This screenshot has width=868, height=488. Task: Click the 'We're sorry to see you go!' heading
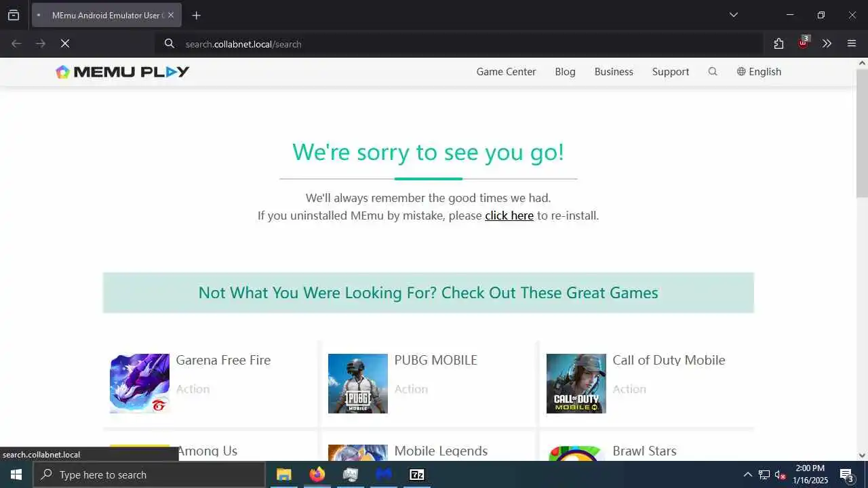[x=428, y=152]
